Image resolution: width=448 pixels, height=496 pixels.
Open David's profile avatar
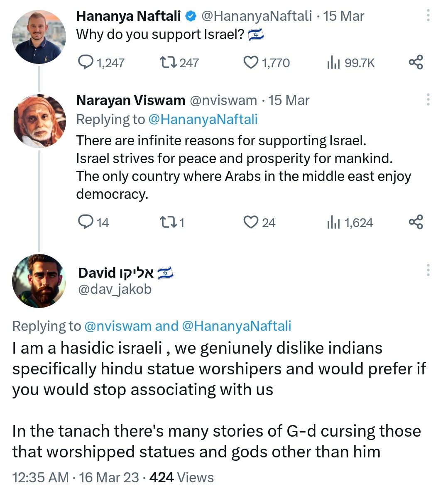click(39, 281)
